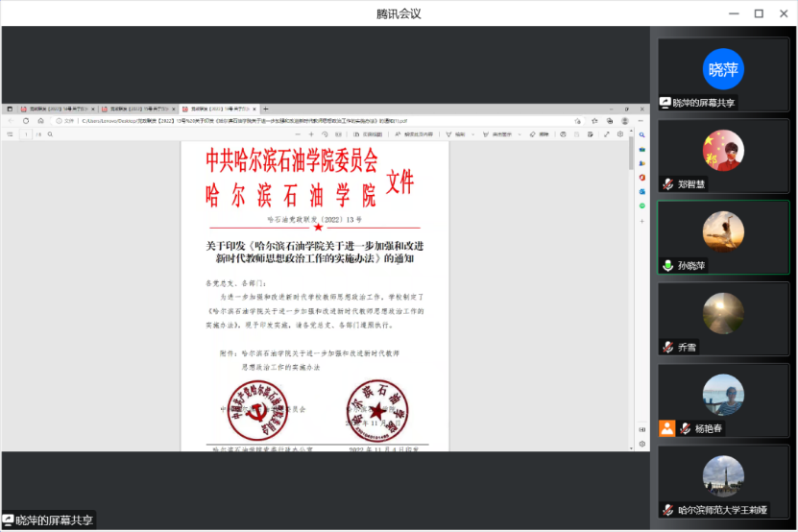Open the PDF contents sidebar toggle
Image resolution: width=798 pixels, height=532 pixels.
click(10, 134)
